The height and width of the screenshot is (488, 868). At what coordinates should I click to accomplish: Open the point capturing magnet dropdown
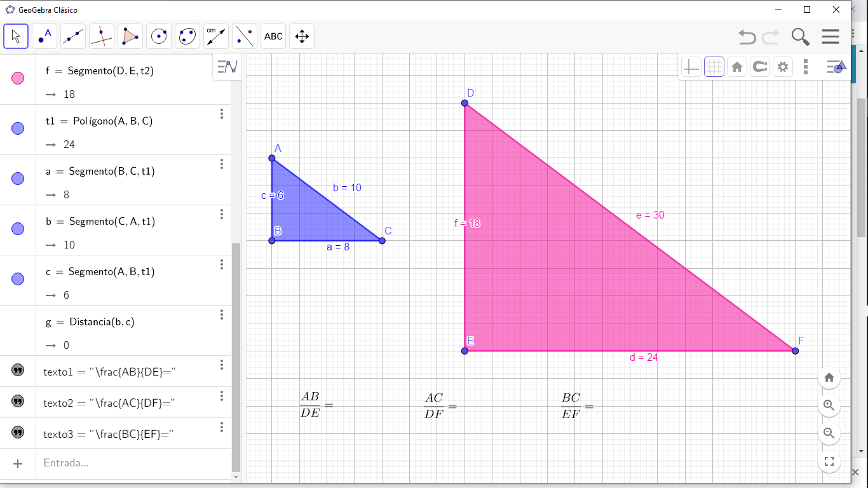coord(760,67)
